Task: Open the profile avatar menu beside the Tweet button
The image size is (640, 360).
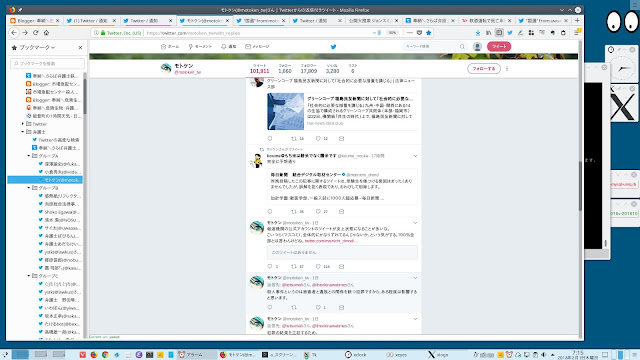Action: [477, 47]
